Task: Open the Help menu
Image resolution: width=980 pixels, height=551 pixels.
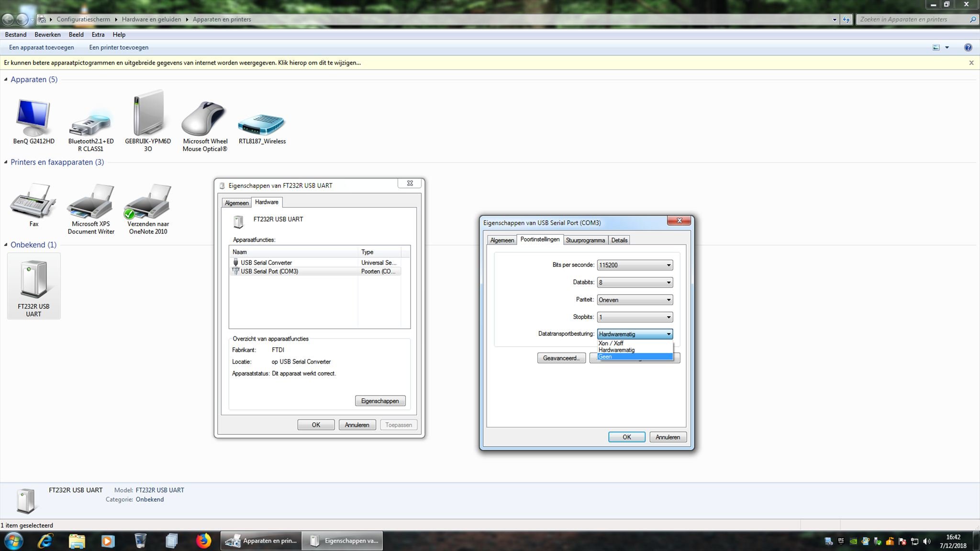Action: (x=119, y=34)
